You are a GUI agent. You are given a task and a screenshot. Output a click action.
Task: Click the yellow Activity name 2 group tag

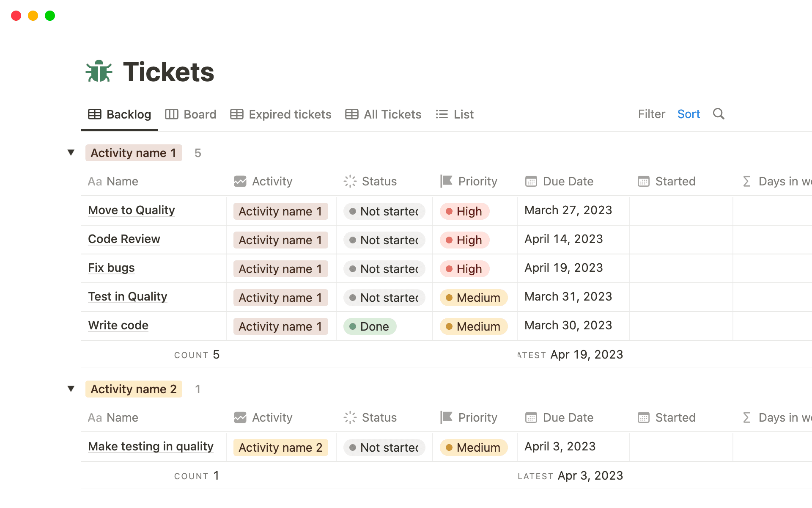tap(134, 389)
